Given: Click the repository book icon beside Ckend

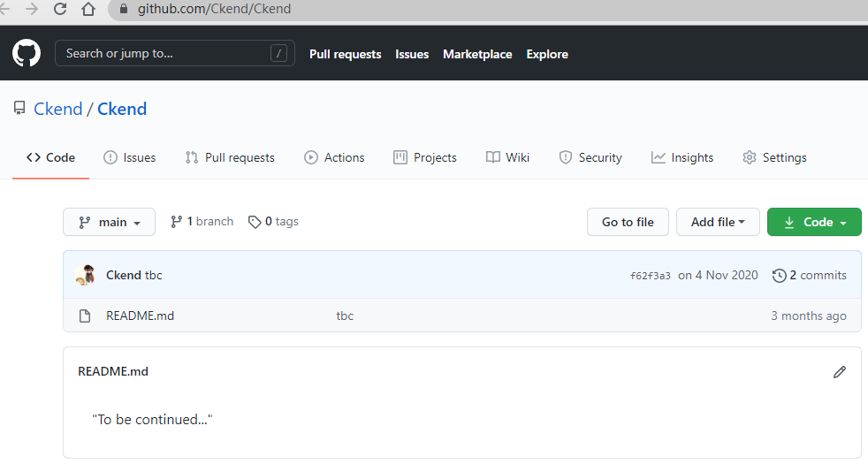Looking at the screenshot, I should pyautogui.click(x=19, y=108).
